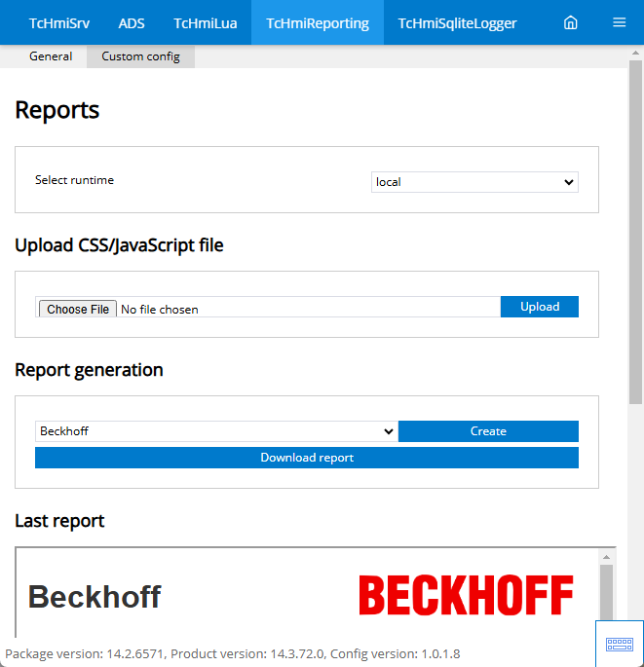
Task: Select the TcHmiReporting tab
Action: pyautogui.click(x=318, y=23)
